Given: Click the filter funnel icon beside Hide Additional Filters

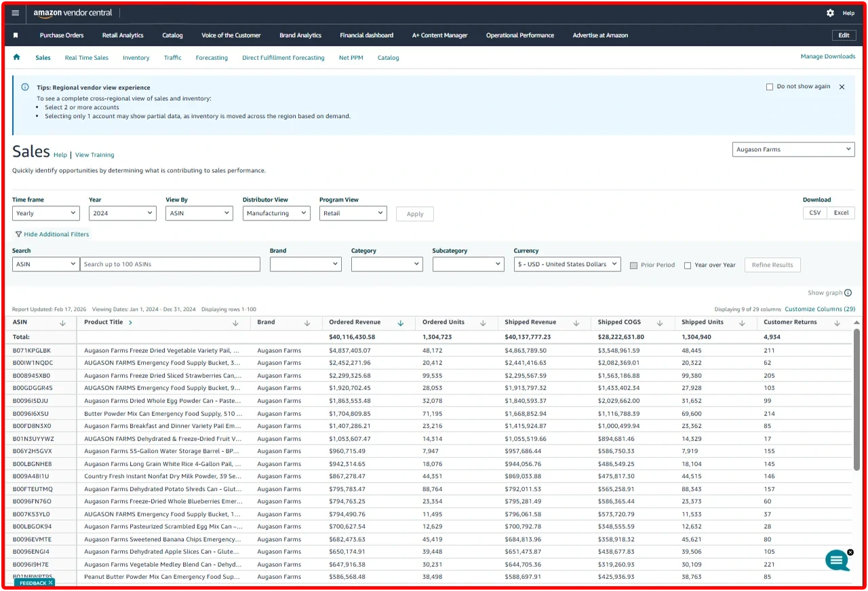Looking at the screenshot, I should 18,234.
